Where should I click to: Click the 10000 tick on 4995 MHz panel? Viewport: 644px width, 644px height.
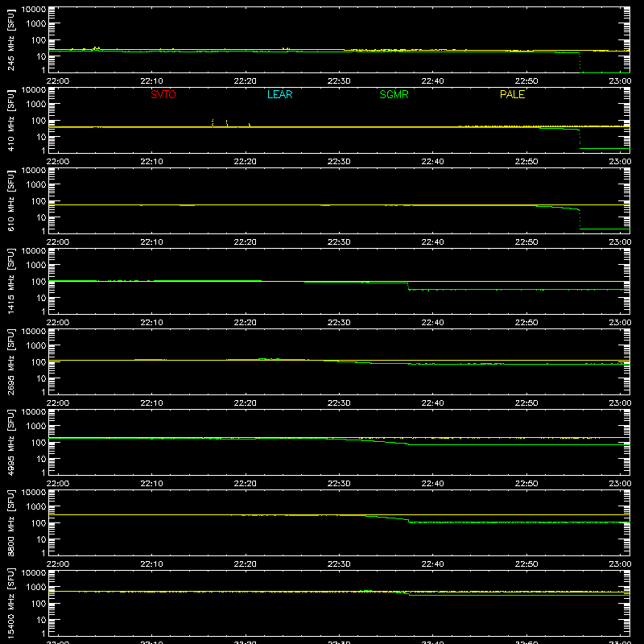pyautogui.click(x=34, y=412)
